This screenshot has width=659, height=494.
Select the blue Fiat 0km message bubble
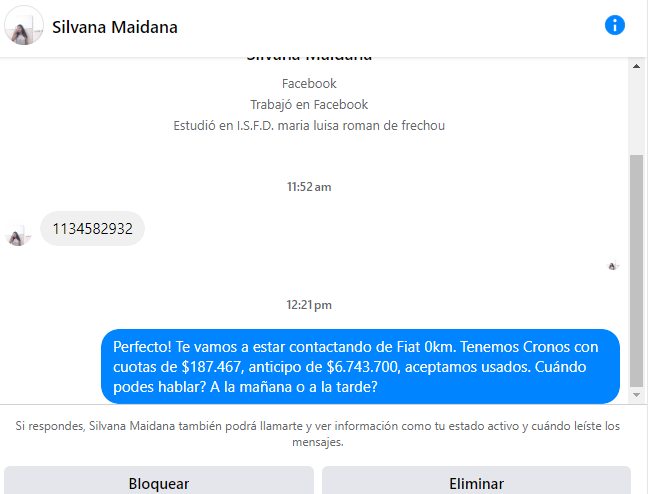coord(360,367)
